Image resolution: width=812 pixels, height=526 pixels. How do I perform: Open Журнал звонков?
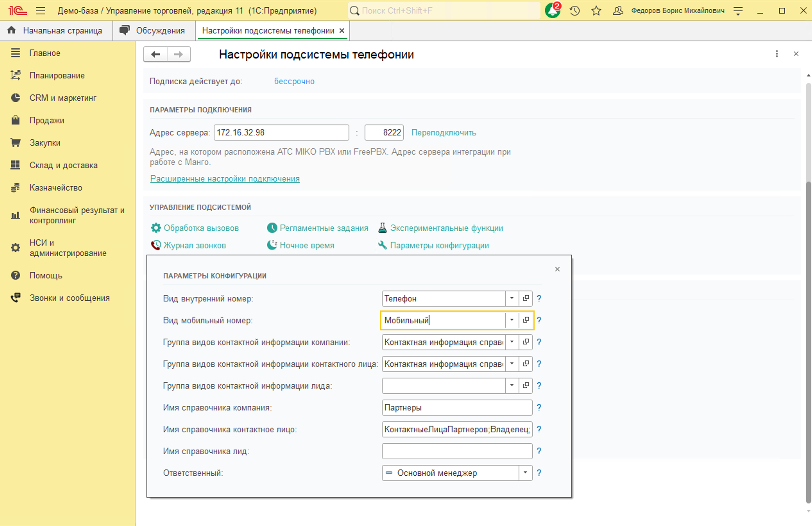(x=188, y=245)
